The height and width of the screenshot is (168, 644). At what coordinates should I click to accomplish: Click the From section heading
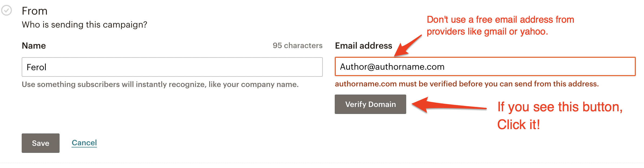pyautogui.click(x=35, y=11)
